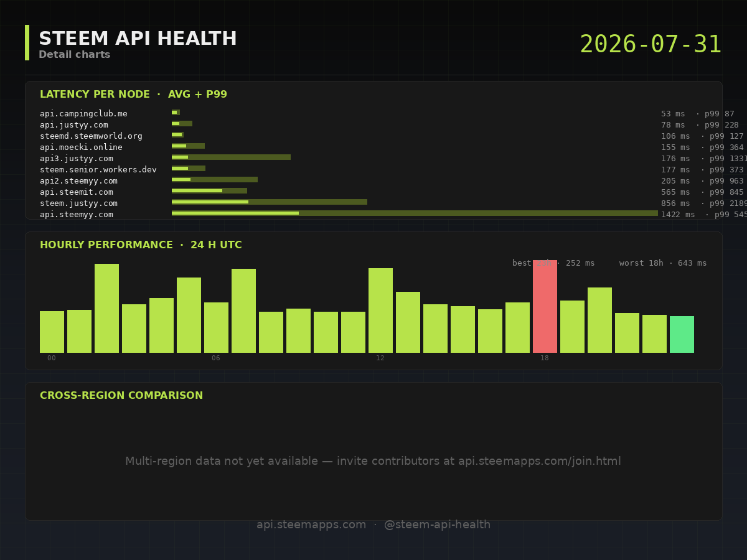The image size is (747, 560).
Task: Click the 78 ms · p99 228 value
Action: [700, 125]
